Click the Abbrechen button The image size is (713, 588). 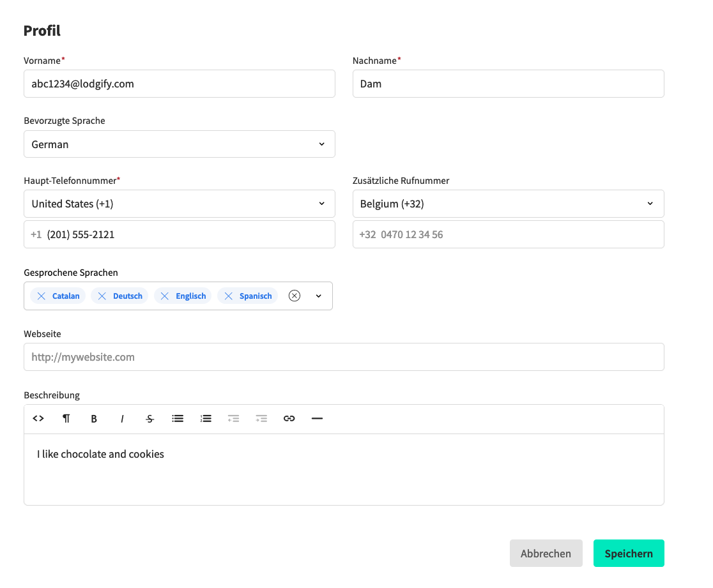[x=546, y=554]
